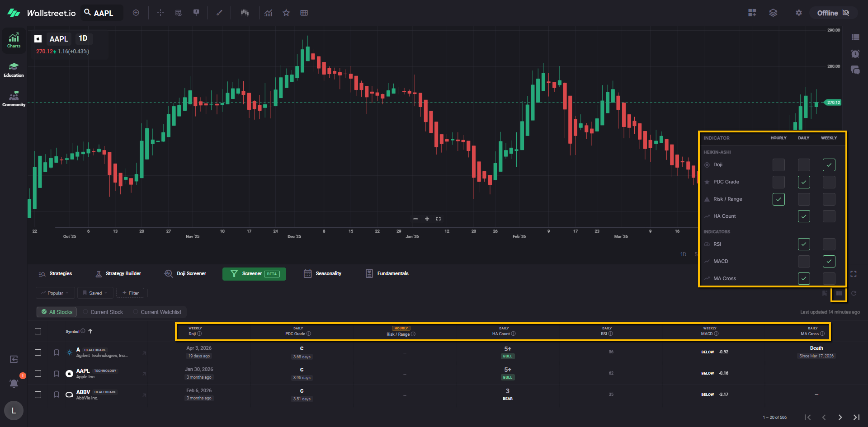This screenshot has height=427, width=868.
Task: Click the star favorite icon in toolbar
Action: pos(286,13)
